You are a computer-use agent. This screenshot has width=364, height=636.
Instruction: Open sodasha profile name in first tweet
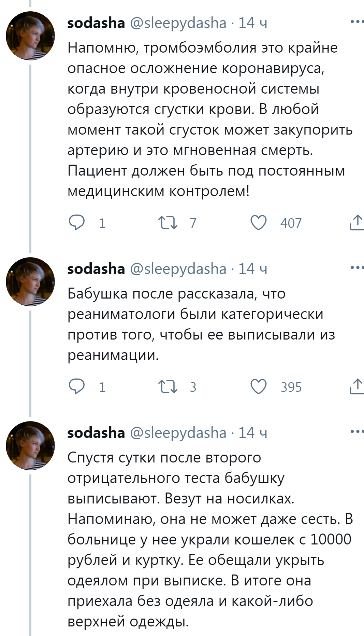point(96,23)
